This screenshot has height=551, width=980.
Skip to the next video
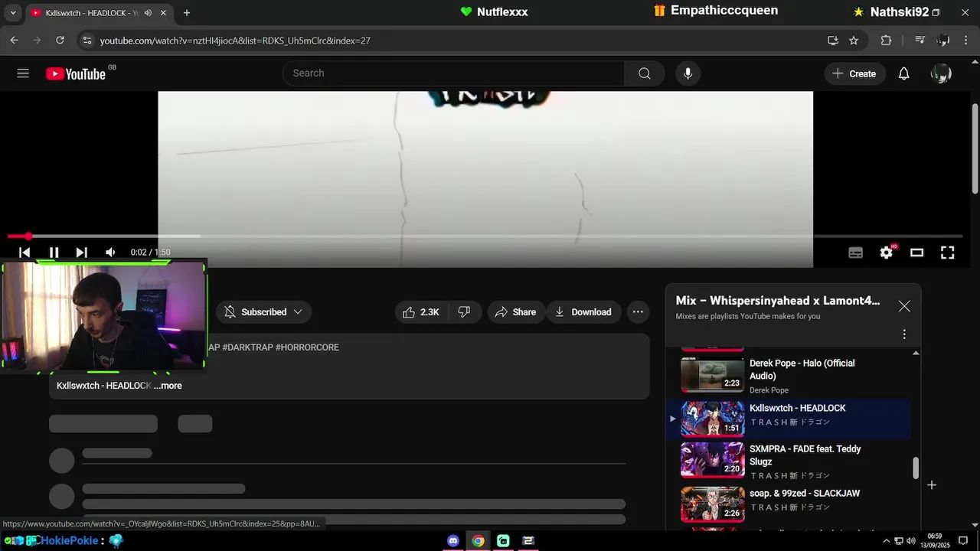click(81, 253)
